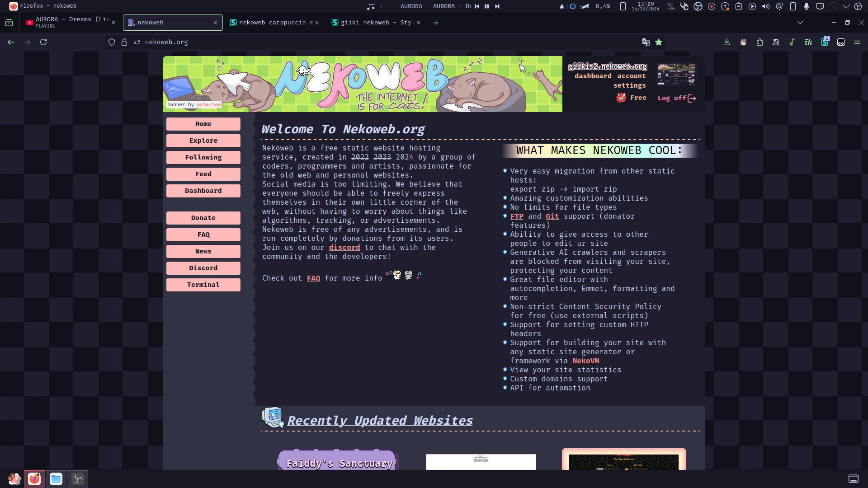Open the Terminal sidebar button
This screenshot has height=488, width=868.
point(203,285)
